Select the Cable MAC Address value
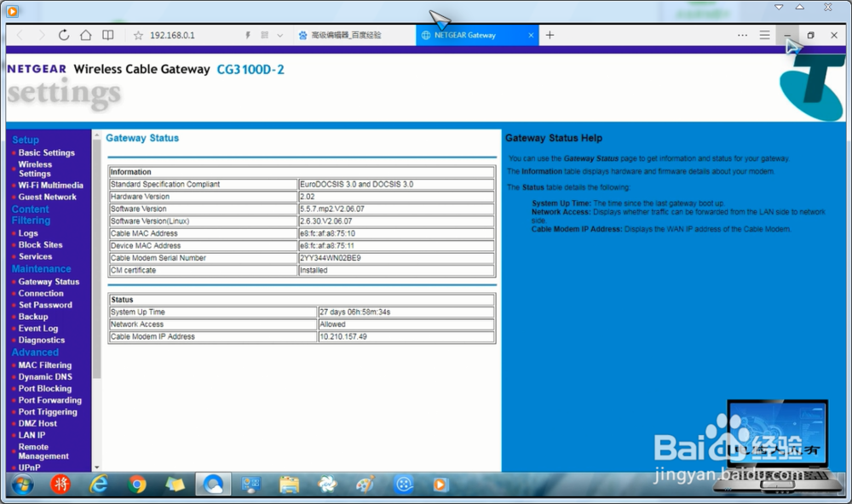 328,233
